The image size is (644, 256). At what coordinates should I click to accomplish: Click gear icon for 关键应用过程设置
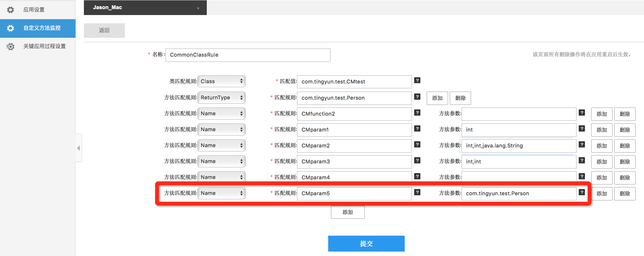[x=10, y=46]
